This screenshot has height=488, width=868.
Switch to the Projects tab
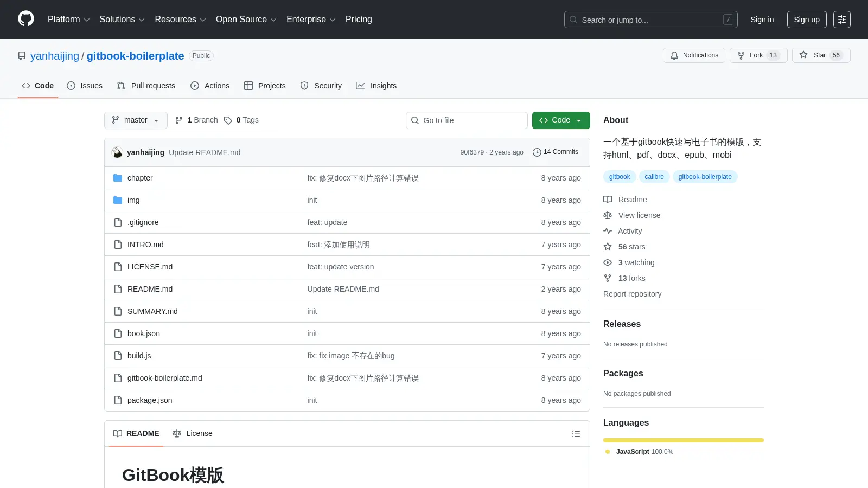(x=265, y=86)
